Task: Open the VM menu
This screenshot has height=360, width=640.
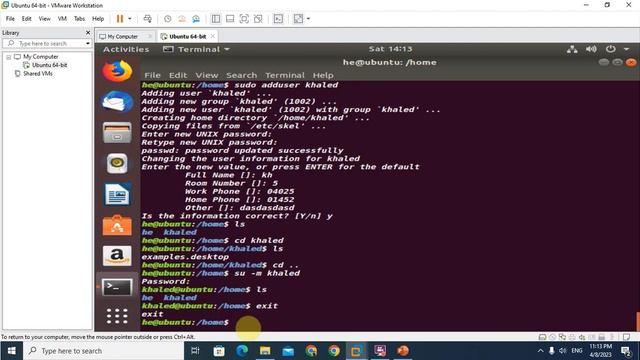Action: (62, 19)
